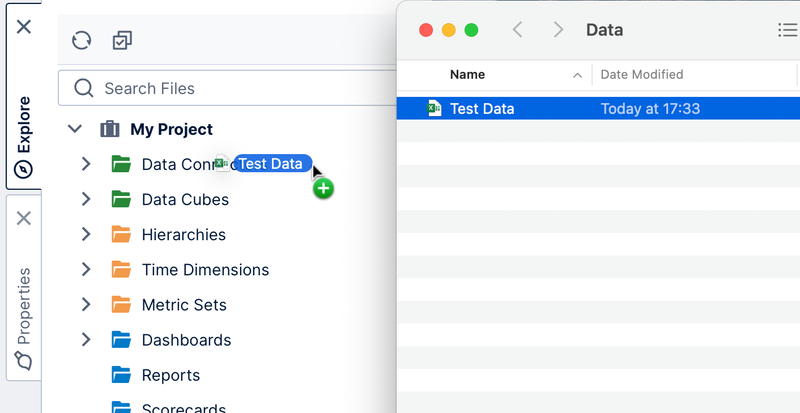The width and height of the screenshot is (800, 413).
Task: Click the orange Metric Sets folder icon
Action: pos(121,304)
